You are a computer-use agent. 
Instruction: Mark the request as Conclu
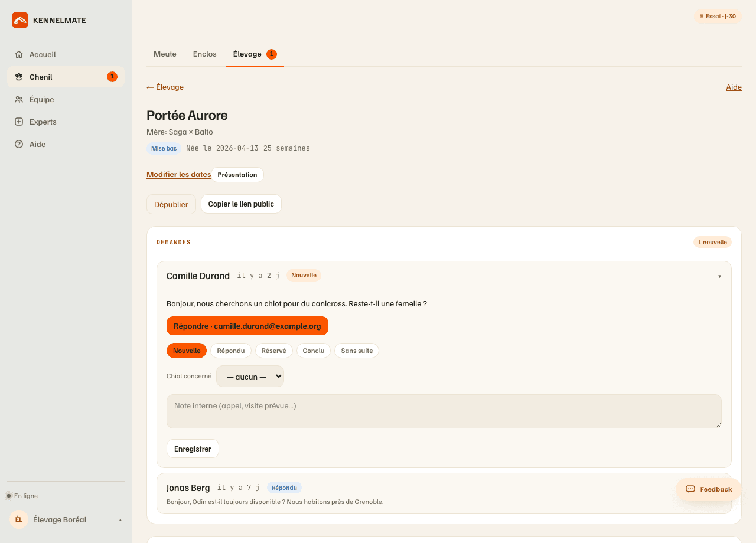click(314, 351)
